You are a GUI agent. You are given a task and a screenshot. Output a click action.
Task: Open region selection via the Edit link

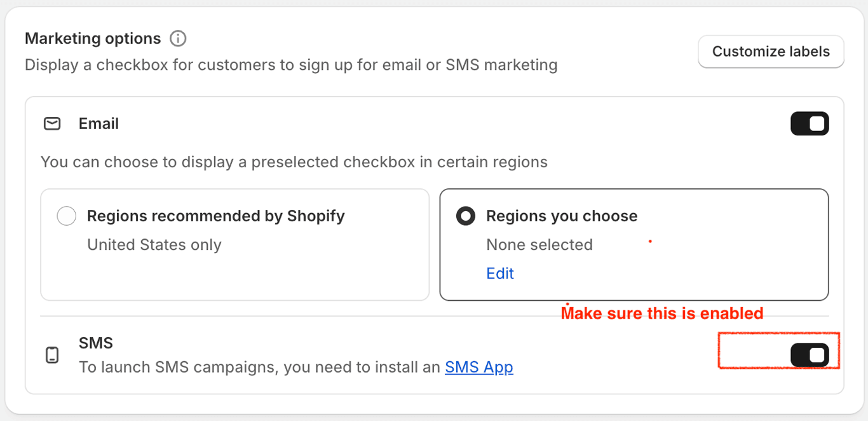500,273
